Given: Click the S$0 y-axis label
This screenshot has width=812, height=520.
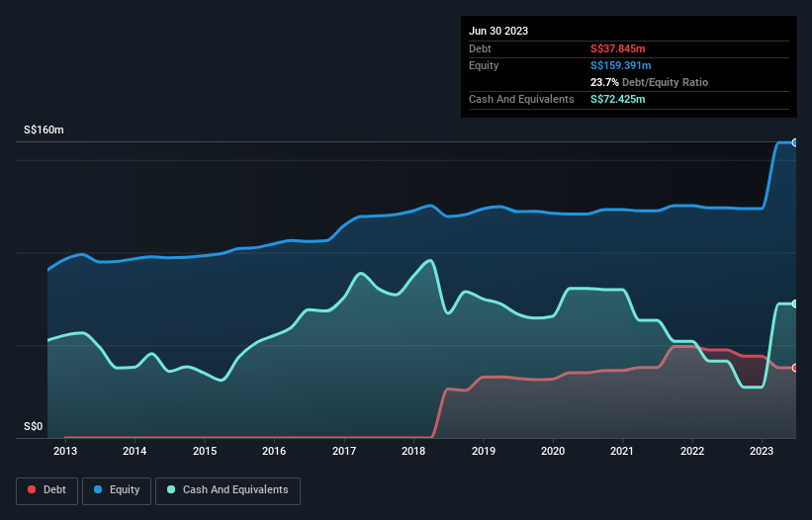Looking at the screenshot, I should coord(34,426).
